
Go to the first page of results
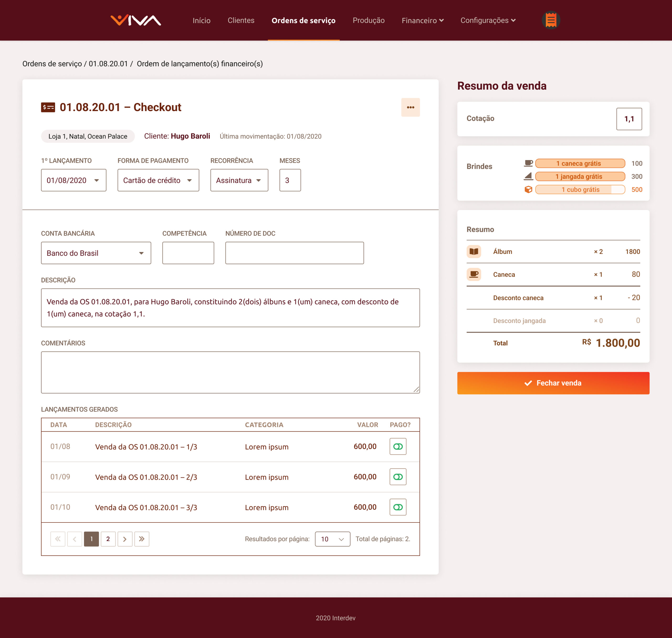[58, 539]
